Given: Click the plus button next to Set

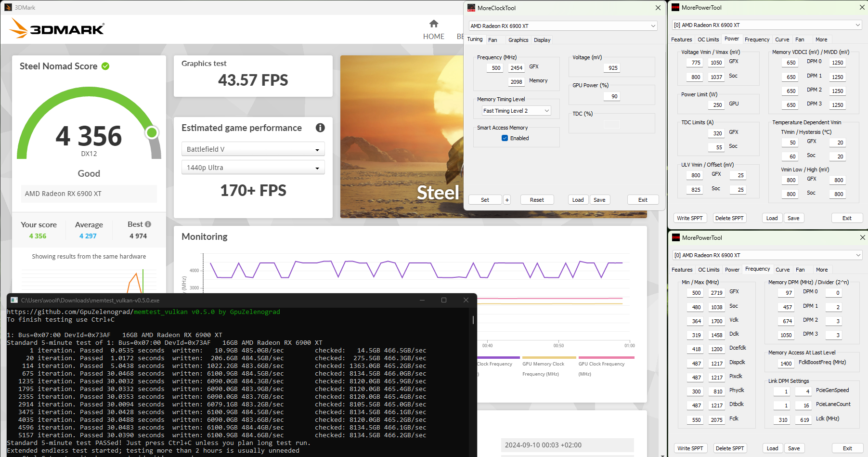Looking at the screenshot, I should [x=507, y=200].
